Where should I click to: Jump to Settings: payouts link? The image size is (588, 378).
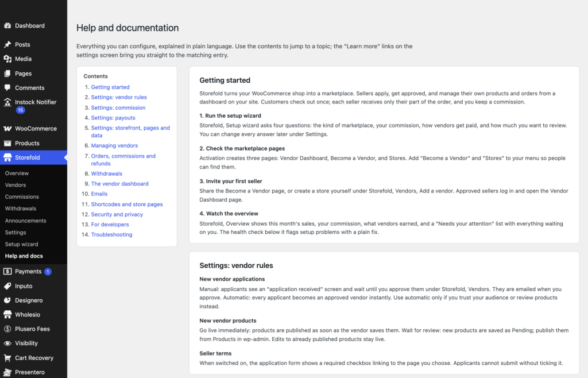point(113,118)
